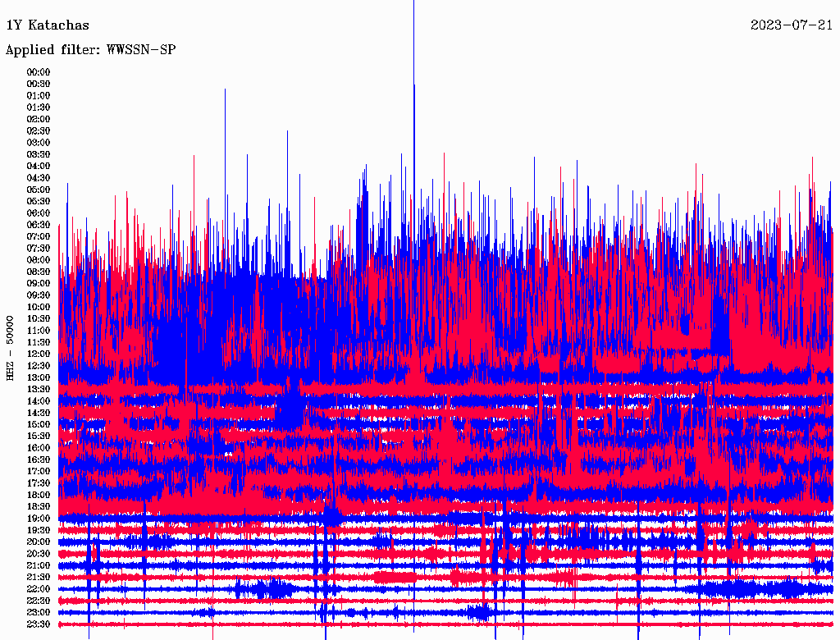This screenshot has height=640, width=840.
Task: Select the 04:00 time label
Action: click(x=39, y=167)
